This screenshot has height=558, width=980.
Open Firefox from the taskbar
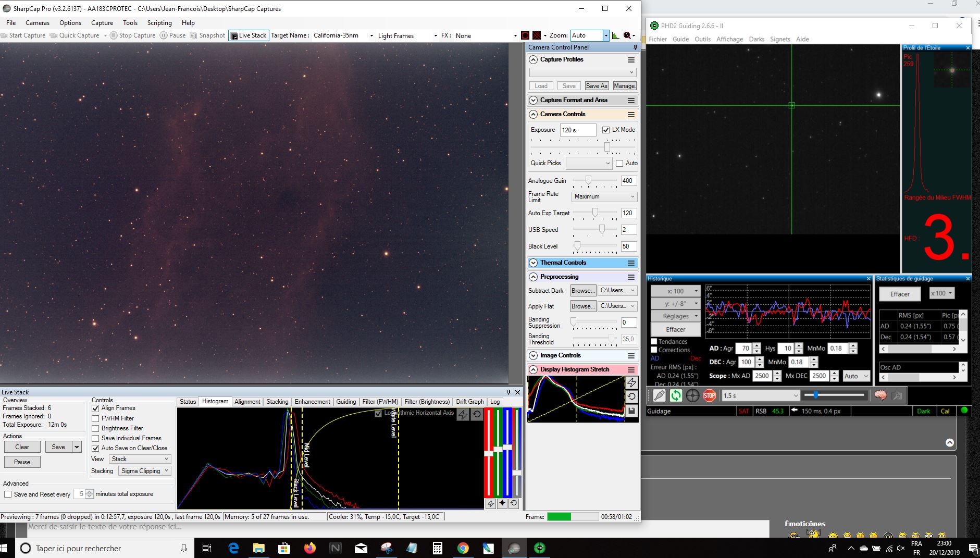coord(310,548)
